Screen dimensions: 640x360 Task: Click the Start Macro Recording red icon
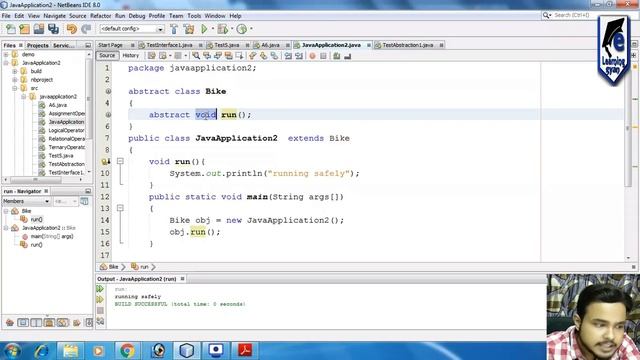pyautogui.click(x=312, y=56)
